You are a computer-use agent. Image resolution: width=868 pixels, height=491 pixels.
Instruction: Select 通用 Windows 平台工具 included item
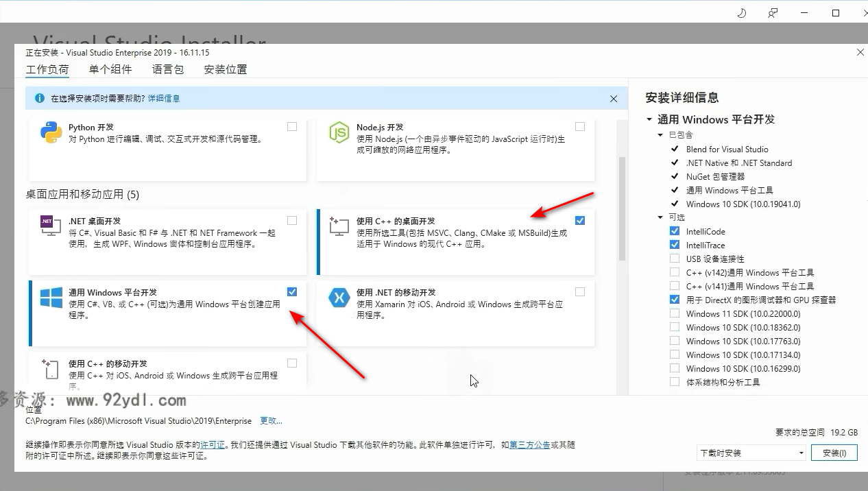pyautogui.click(x=730, y=190)
